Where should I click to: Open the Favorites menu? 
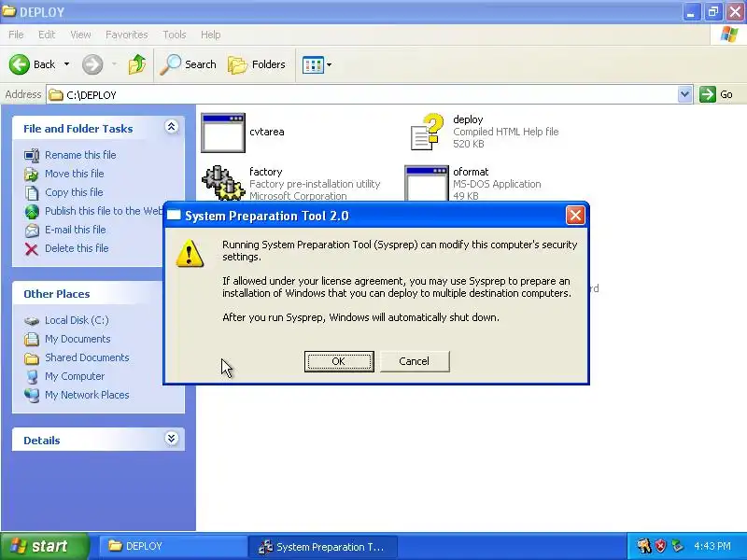(127, 35)
